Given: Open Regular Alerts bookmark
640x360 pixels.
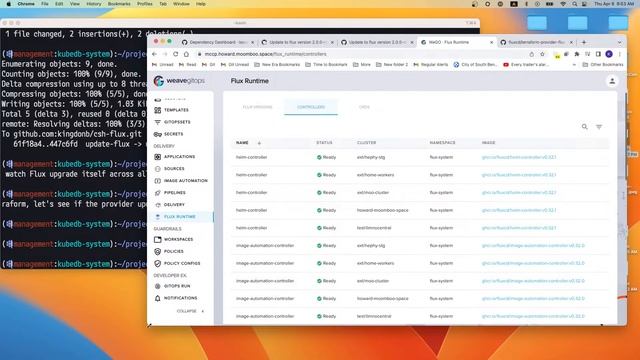Looking at the screenshot, I should (x=431, y=64).
